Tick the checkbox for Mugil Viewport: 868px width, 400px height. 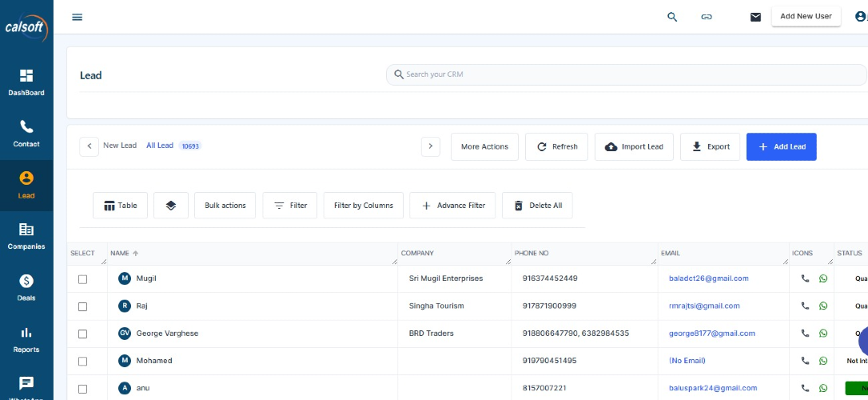pos(82,279)
